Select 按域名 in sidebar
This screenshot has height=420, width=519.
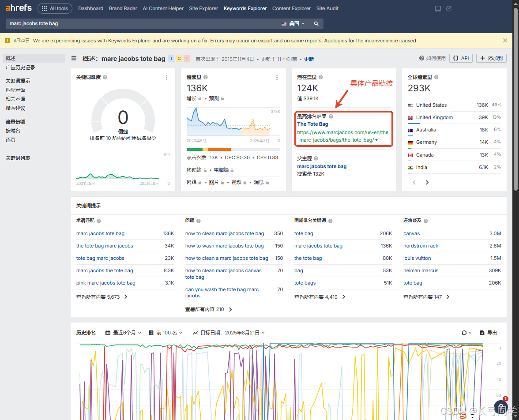pos(12,131)
